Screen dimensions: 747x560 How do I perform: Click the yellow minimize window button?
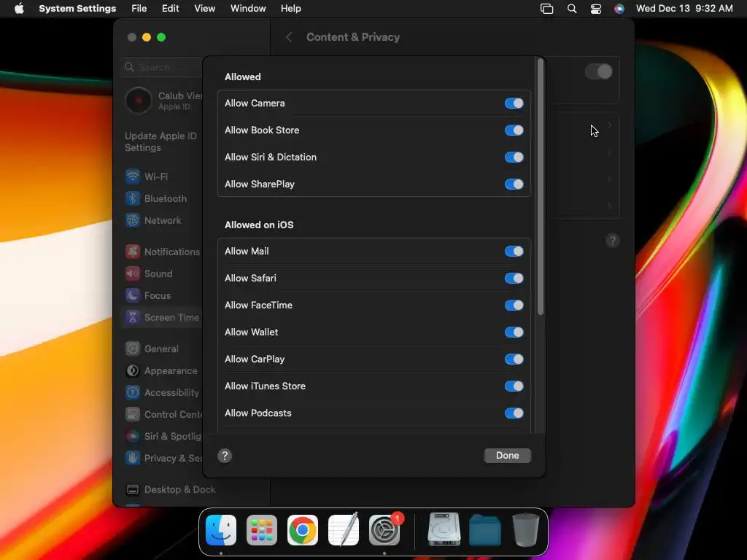pyautogui.click(x=147, y=37)
